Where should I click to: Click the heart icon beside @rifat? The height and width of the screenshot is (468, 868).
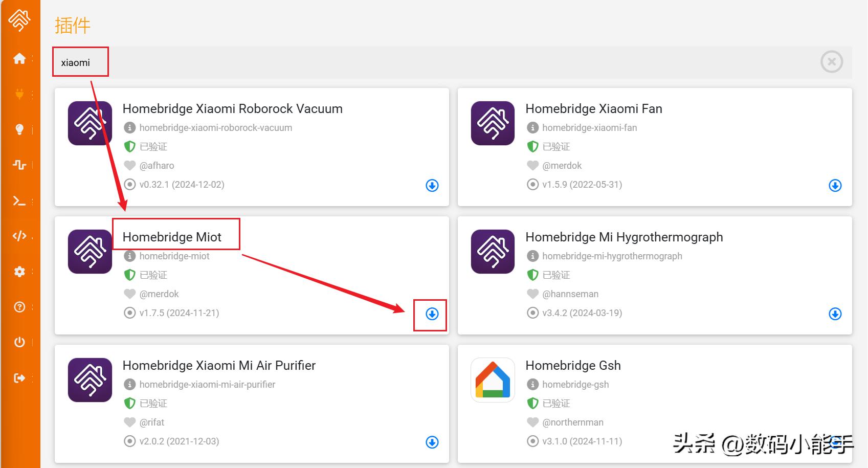[x=130, y=422]
